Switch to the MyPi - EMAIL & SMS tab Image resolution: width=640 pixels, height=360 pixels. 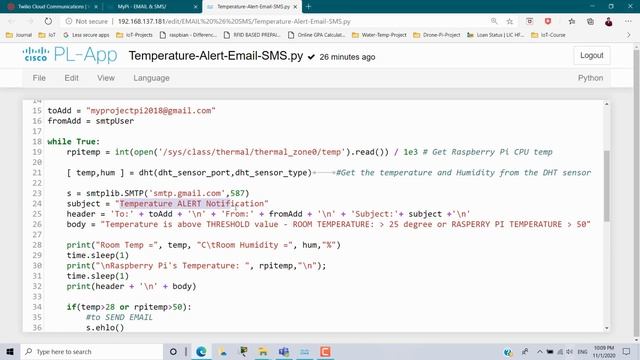(152, 7)
